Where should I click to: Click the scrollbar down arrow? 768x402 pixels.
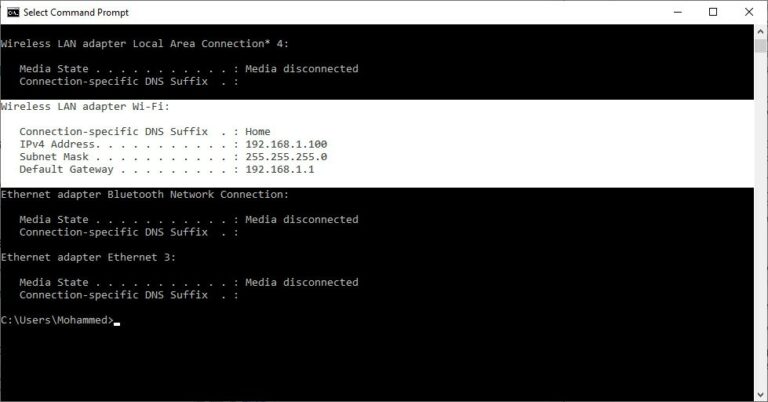pyautogui.click(x=761, y=394)
